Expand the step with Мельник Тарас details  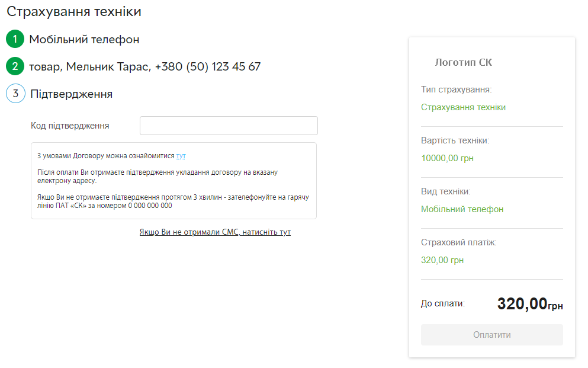click(145, 66)
